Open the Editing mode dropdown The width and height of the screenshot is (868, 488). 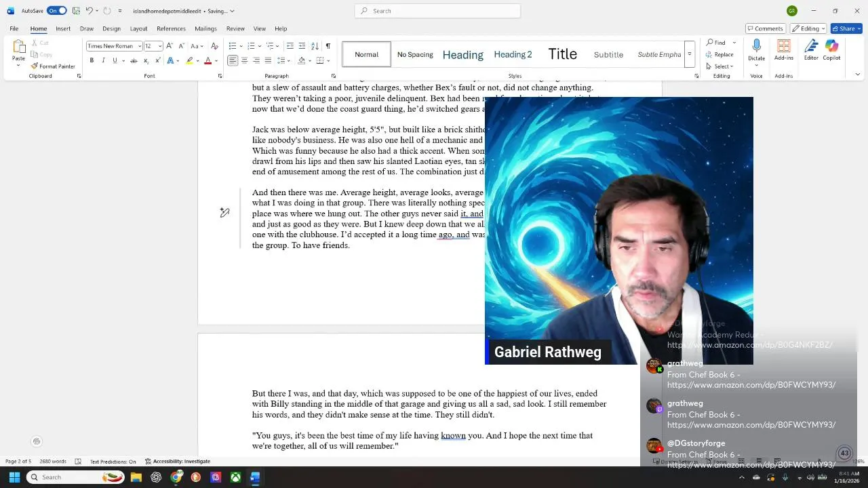pyautogui.click(x=808, y=28)
